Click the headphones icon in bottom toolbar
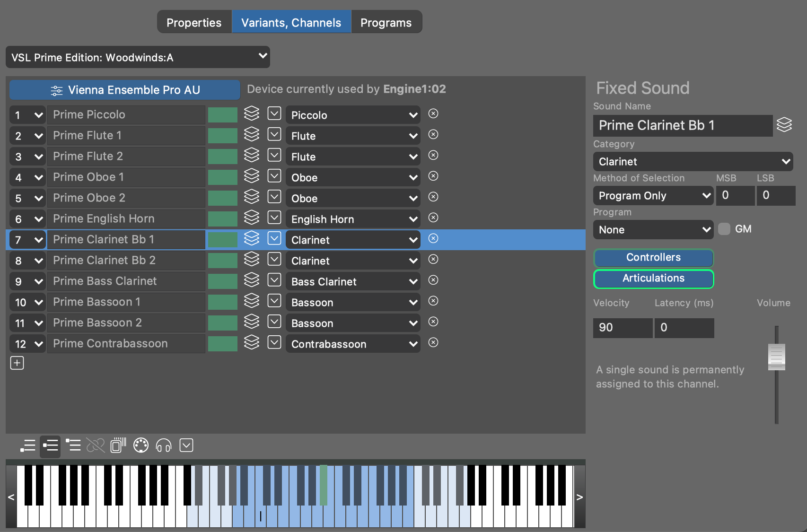This screenshot has height=532, width=807. pos(164,445)
